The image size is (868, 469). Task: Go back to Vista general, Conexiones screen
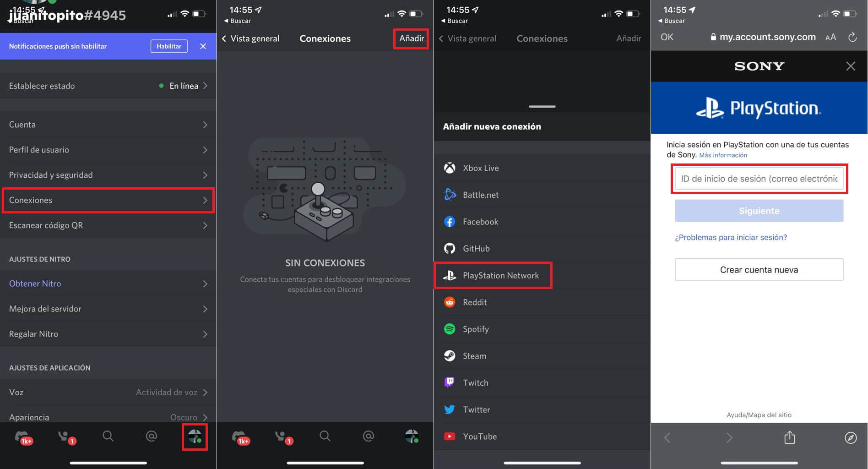pyautogui.click(x=251, y=38)
